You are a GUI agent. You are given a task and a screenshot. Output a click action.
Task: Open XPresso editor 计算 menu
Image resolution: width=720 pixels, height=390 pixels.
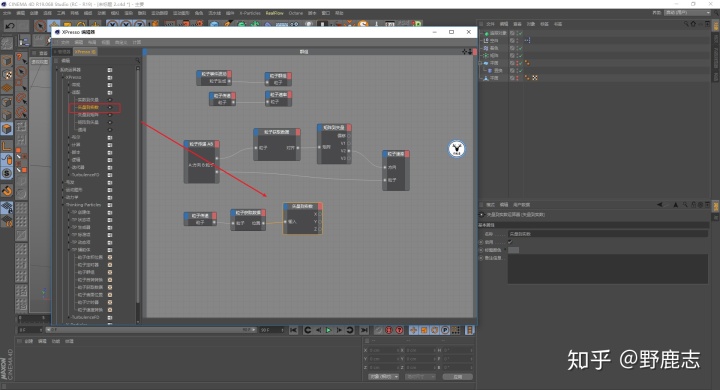(136, 42)
